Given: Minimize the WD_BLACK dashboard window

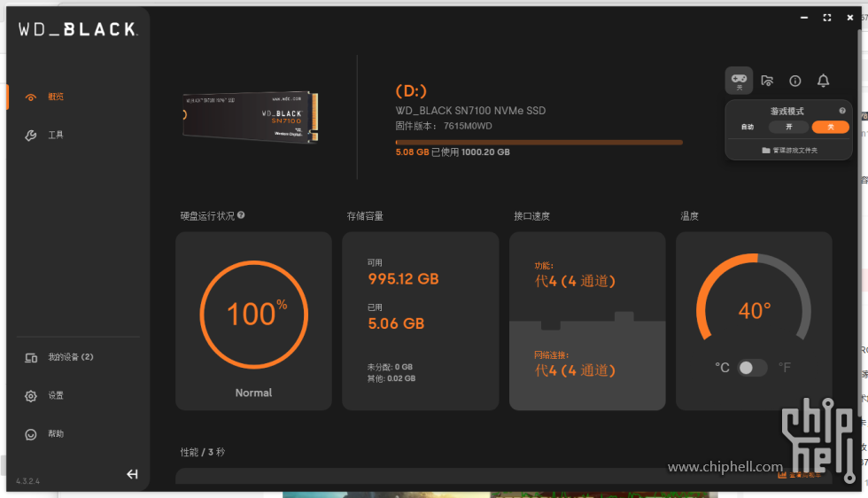Looking at the screenshot, I should 804,18.
